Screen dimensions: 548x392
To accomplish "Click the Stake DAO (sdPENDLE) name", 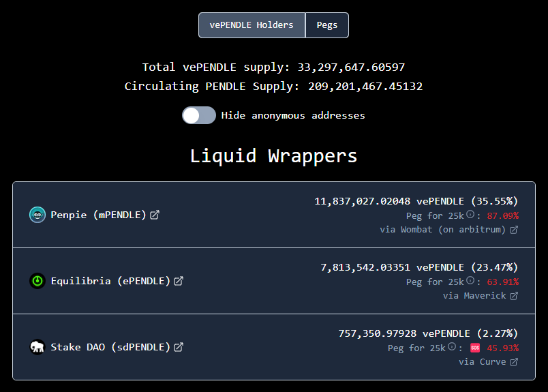I will [110, 347].
